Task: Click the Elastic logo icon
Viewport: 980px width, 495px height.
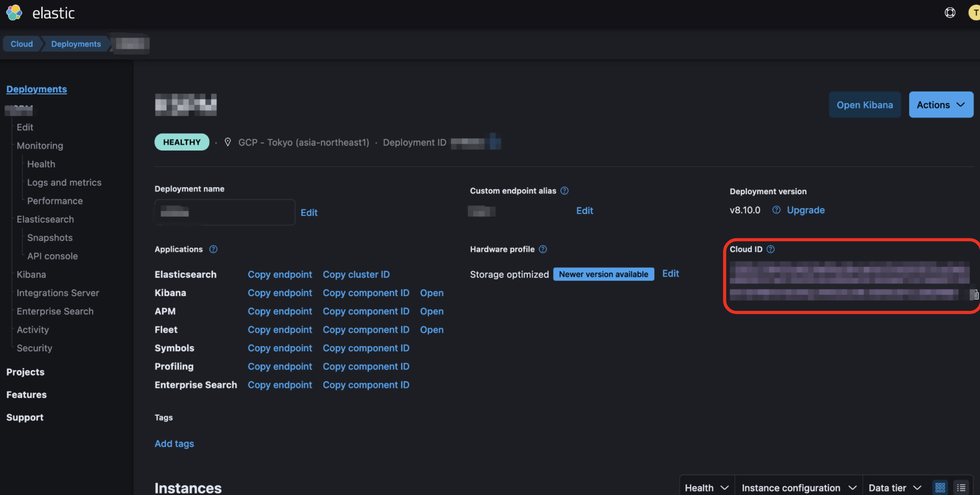Action: (14, 13)
